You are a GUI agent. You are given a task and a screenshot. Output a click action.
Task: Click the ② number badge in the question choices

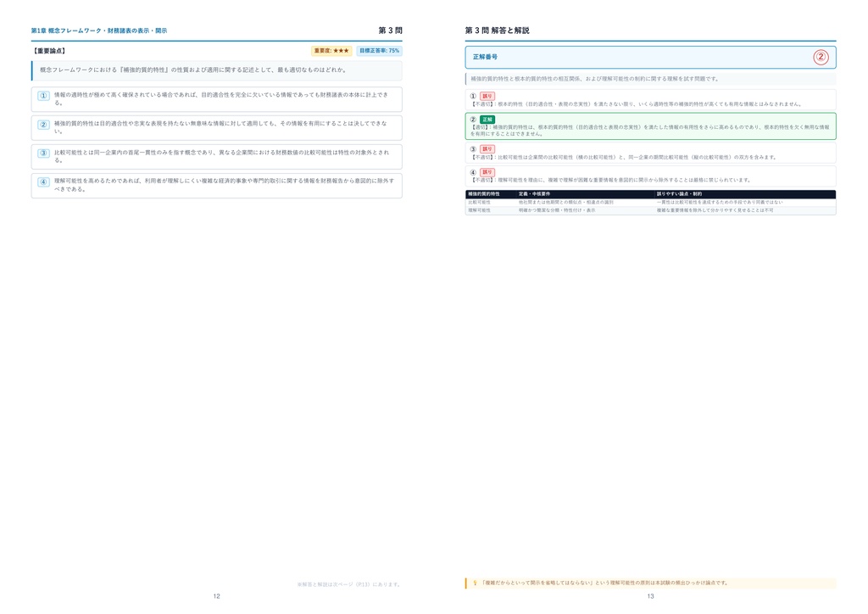43,125
